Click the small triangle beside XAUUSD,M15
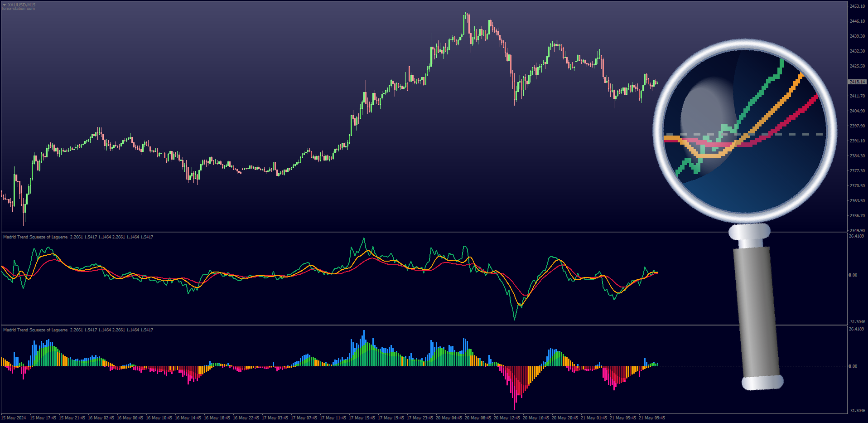Screen dimensions: 868x423 point(4,5)
